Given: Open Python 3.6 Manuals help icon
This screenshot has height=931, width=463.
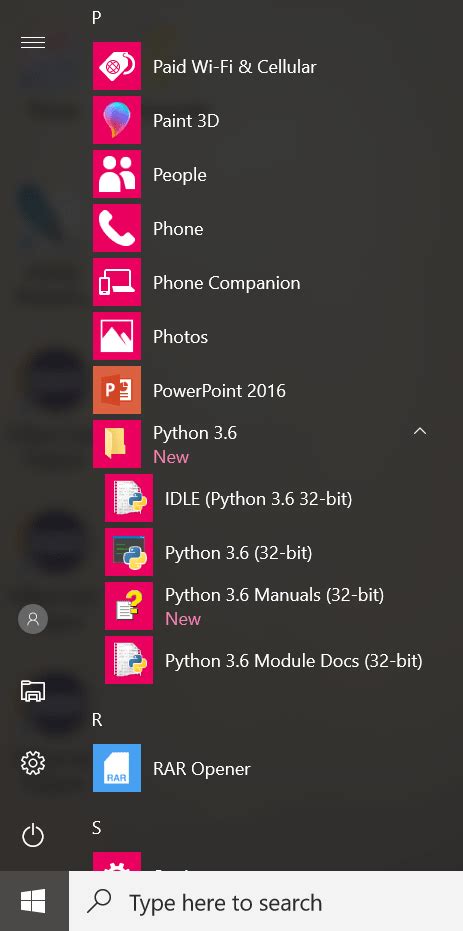Looking at the screenshot, I should (x=129, y=606).
